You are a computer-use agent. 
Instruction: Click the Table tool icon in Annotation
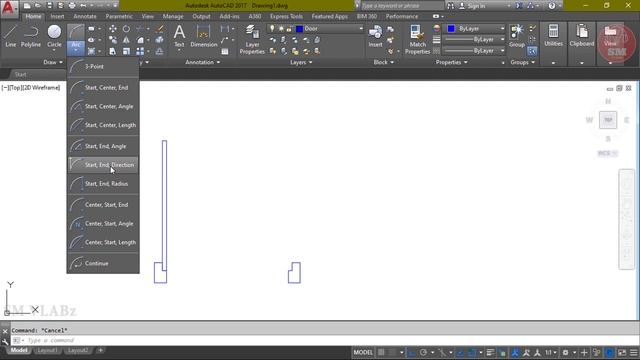coord(225,51)
